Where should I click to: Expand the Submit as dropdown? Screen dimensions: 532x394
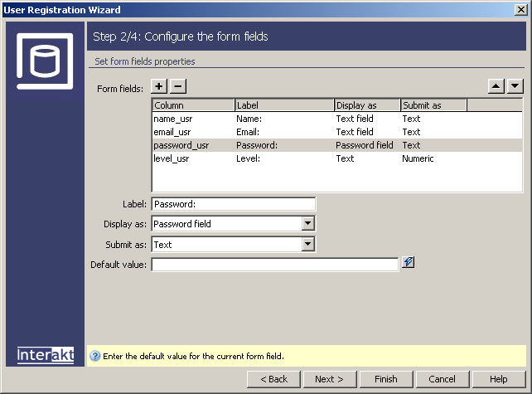coord(307,244)
